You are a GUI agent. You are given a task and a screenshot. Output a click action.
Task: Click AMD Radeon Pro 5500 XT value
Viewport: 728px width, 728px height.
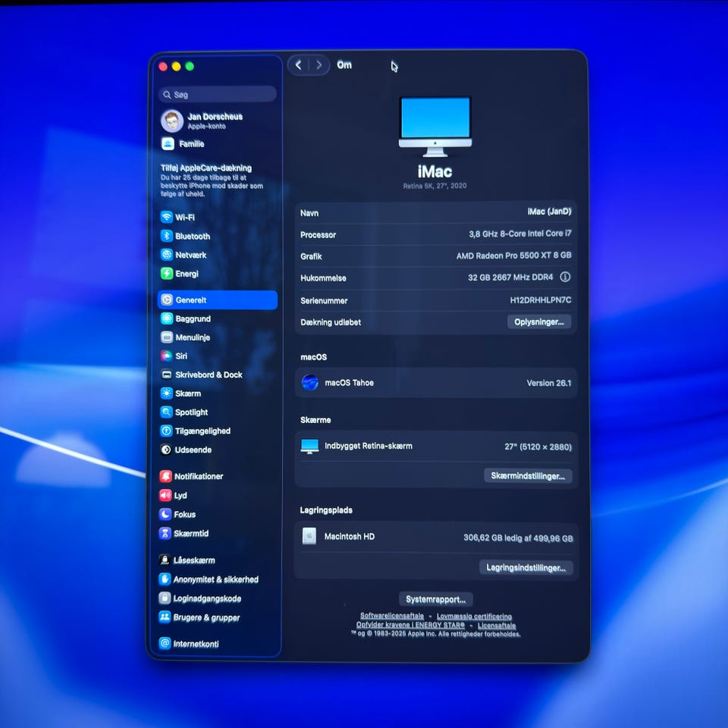pos(513,256)
